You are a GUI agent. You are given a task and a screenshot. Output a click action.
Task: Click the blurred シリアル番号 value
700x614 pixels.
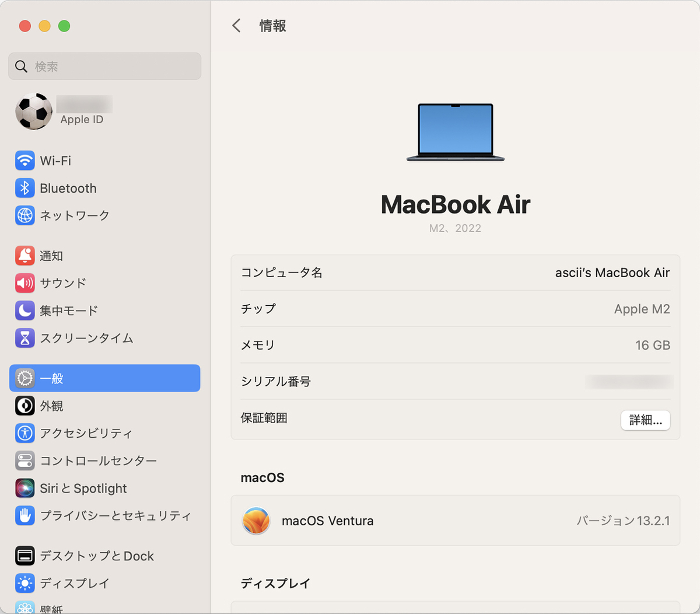point(629,382)
